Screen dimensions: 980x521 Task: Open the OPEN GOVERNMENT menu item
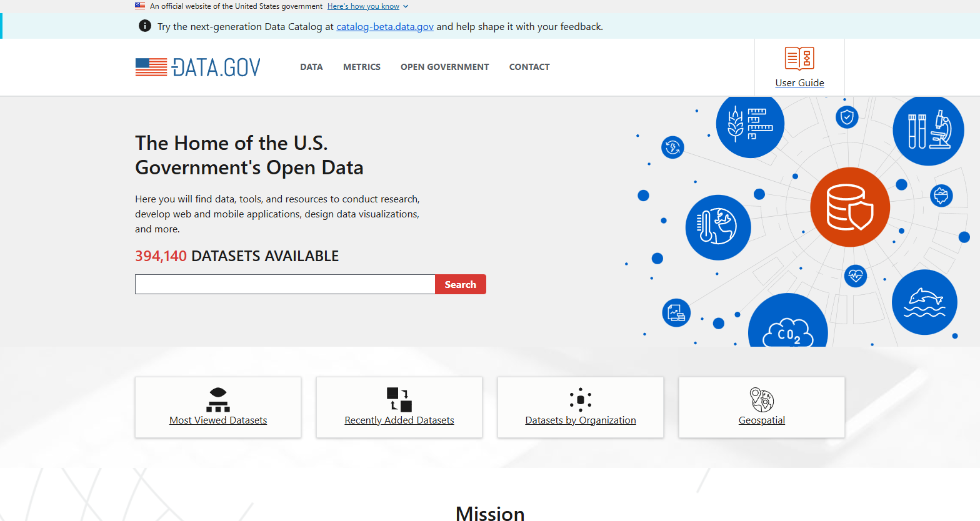[x=445, y=67]
